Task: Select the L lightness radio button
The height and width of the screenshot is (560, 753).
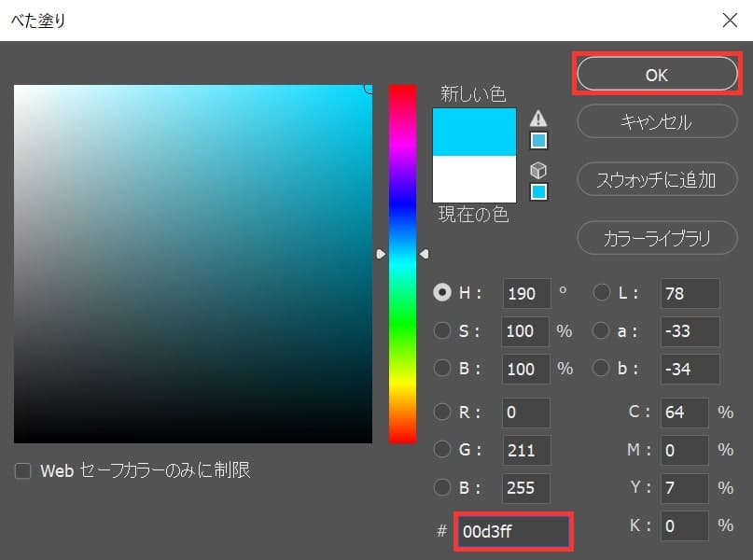Action: (601, 292)
